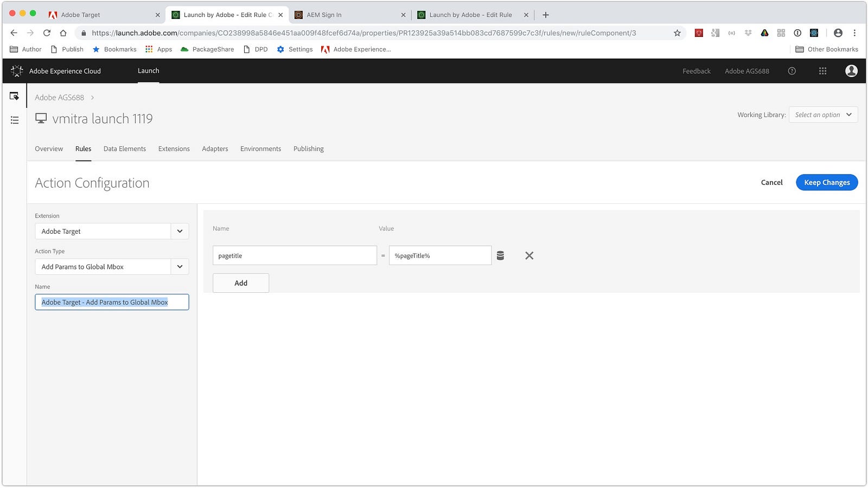Expand the Action Type dropdown
This screenshot has height=488, width=868.
(x=180, y=267)
